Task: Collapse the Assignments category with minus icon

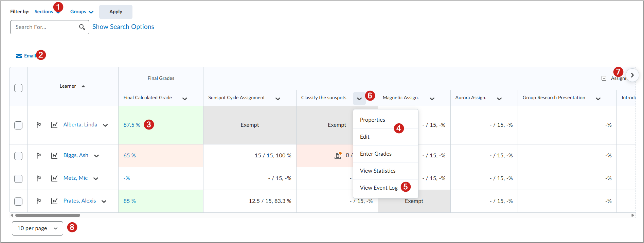Action: [604, 79]
